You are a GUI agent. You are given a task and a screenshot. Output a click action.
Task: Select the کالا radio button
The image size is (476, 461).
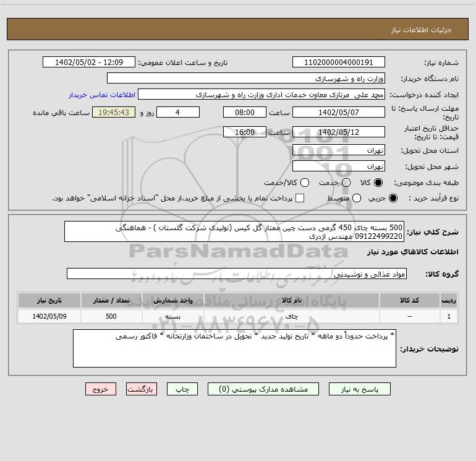click(x=378, y=183)
